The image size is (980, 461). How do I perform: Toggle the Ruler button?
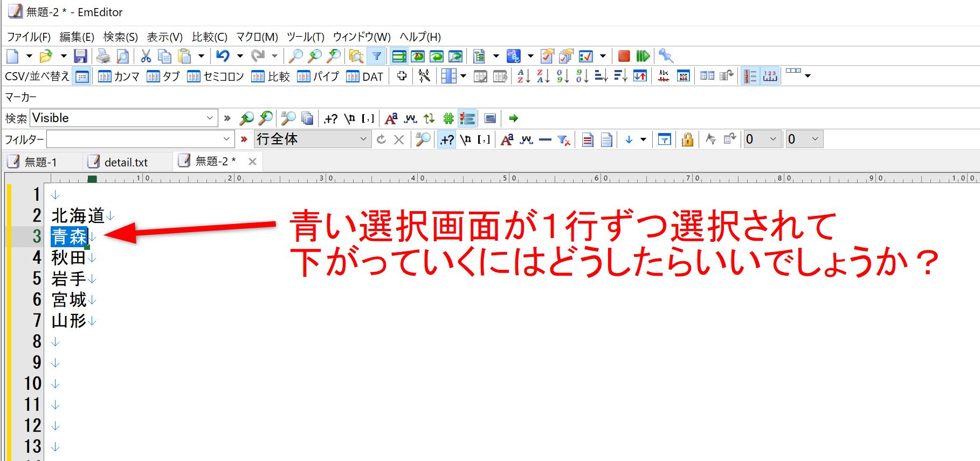tap(770, 76)
